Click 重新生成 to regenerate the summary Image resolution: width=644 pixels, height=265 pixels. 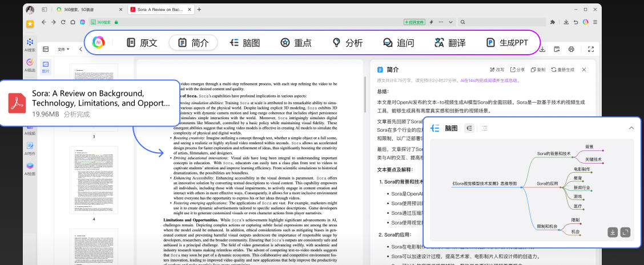(x=562, y=70)
